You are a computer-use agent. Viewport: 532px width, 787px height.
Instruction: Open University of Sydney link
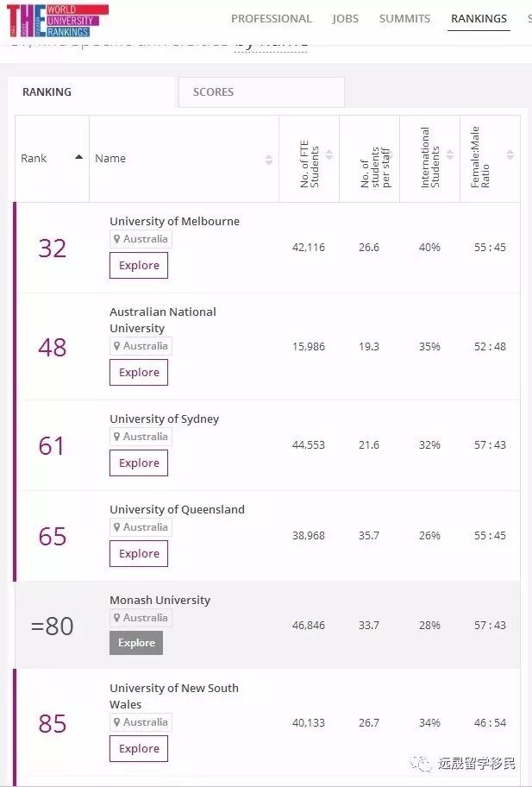[x=164, y=419]
